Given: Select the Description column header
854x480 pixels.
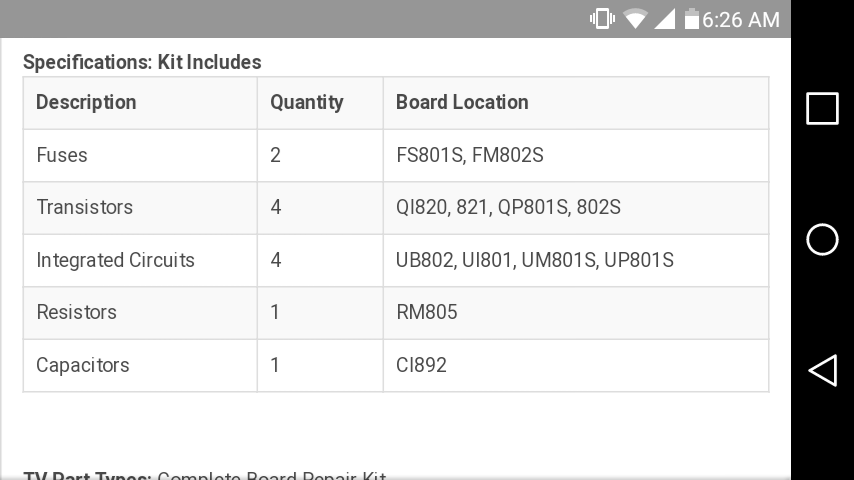Looking at the screenshot, I should pos(86,102).
